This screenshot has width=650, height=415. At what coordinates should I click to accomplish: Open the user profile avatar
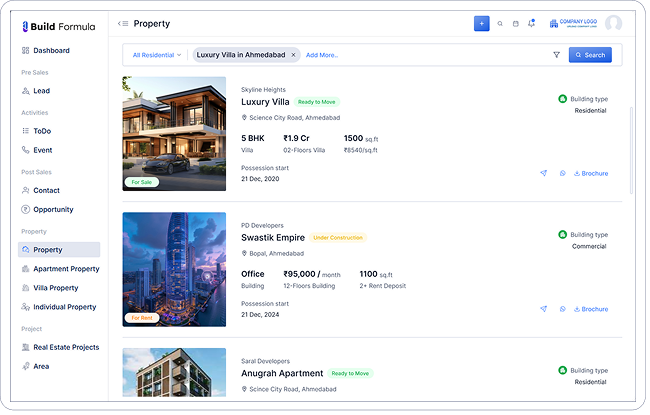tap(613, 23)
